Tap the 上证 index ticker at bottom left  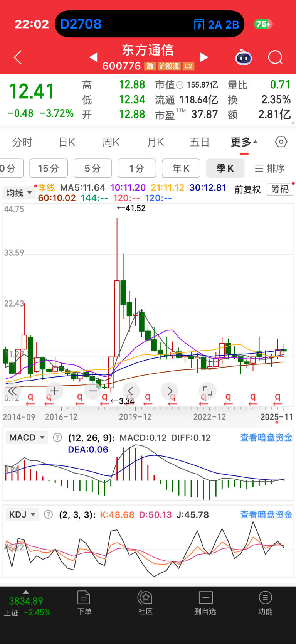27,607
